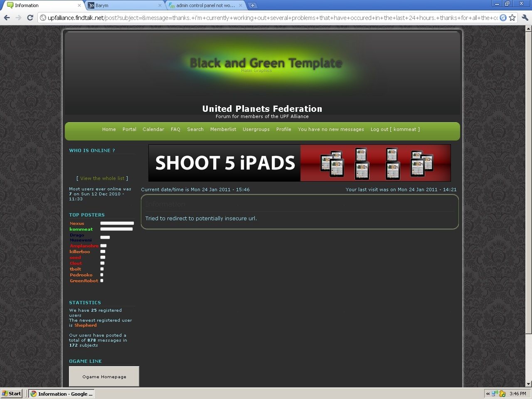Image resolution: width=532 pixels, height=399 pixels.
Task: Click the TOP POSTERS heading
Action: (87, 215)
